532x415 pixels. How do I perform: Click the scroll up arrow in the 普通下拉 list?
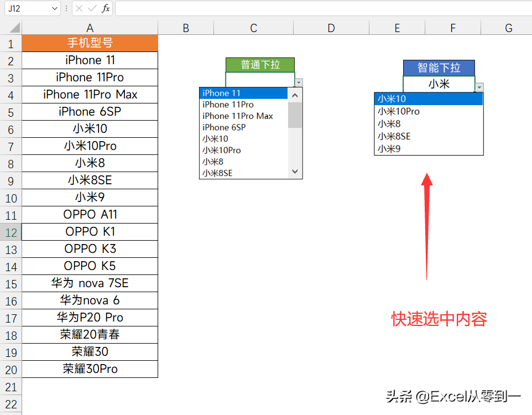click(x=295, y=95)
